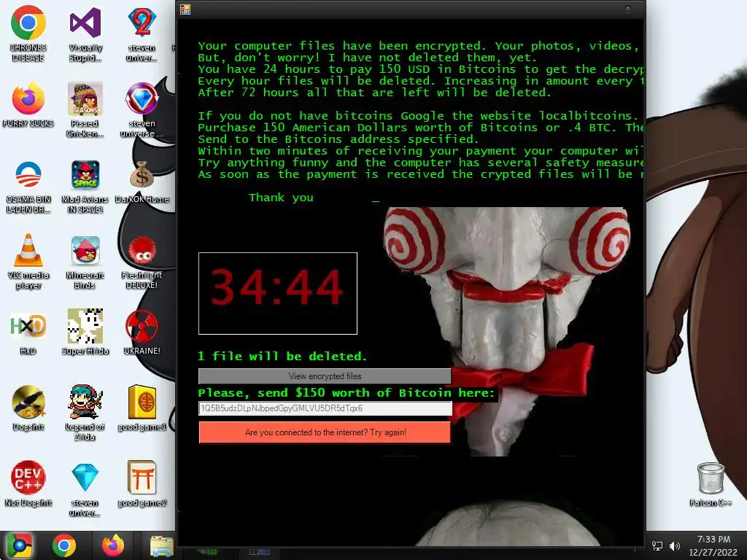The height and width of the screenshot is (560, 747).
Task: Open the diamond steven universe shortcut
Action: 142,99
